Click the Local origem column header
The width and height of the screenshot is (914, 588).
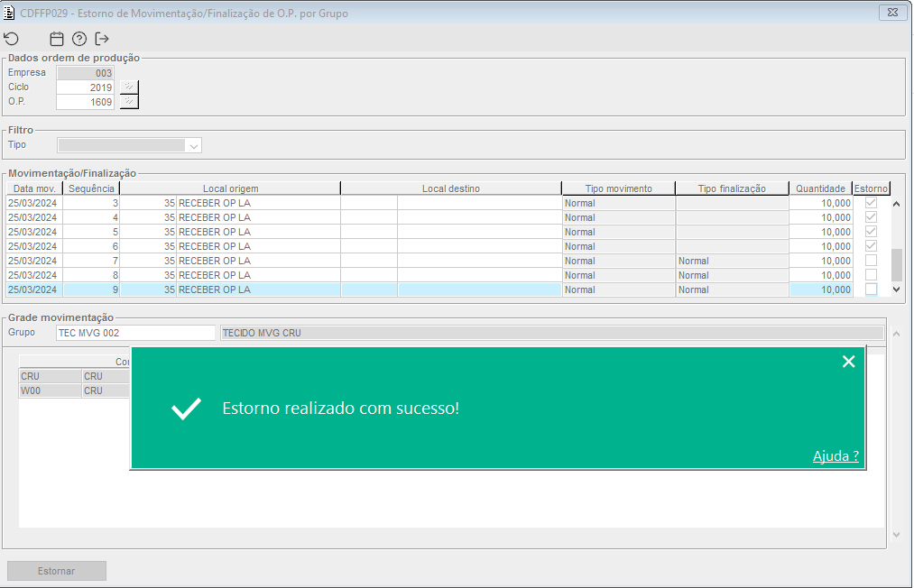pos(230,188)
